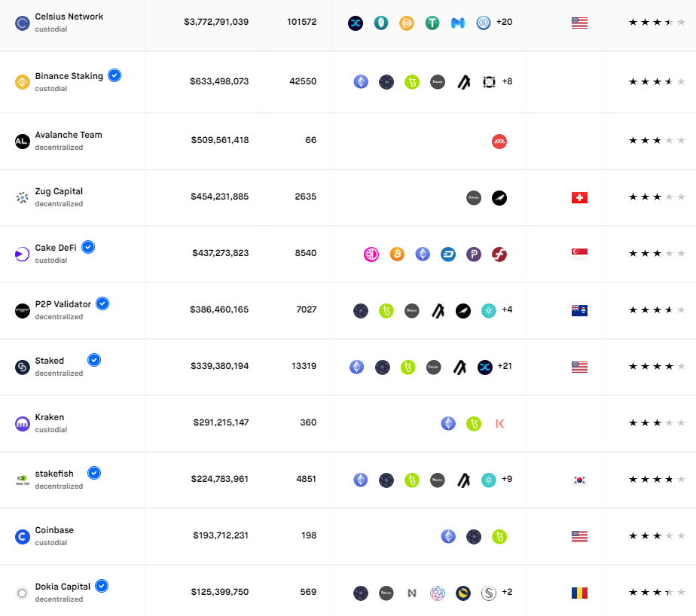Click the star rating in Kraken row
Viewport: 696px width, 616px height.
coord(657,422)
